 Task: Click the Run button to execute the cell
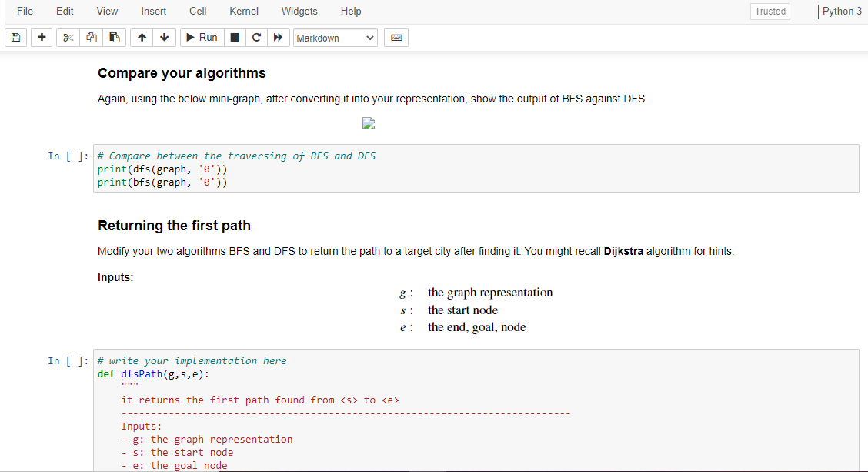tap(201, 37)
